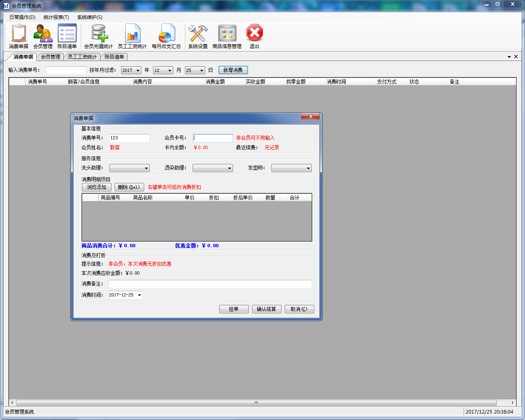Viewport: 525px width, 420px height.
Task: Open 会员充值统计 statistics
Action: [98, 36]
